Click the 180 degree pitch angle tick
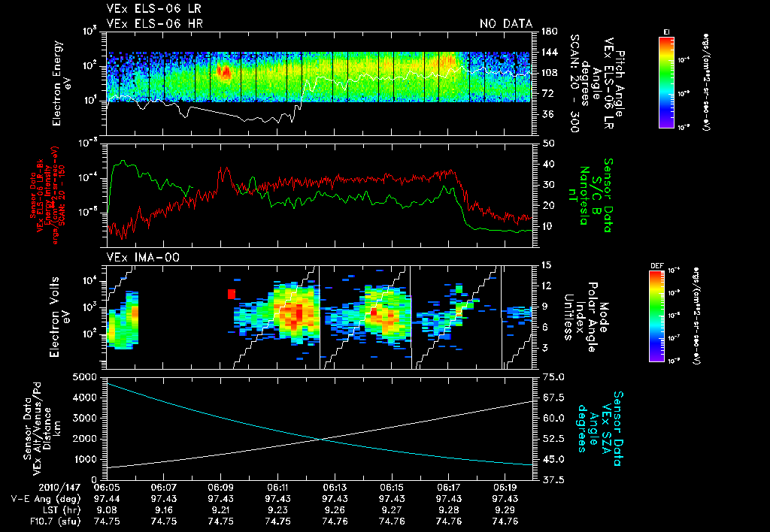The image size is (770, 532). [x=548, y=32]
